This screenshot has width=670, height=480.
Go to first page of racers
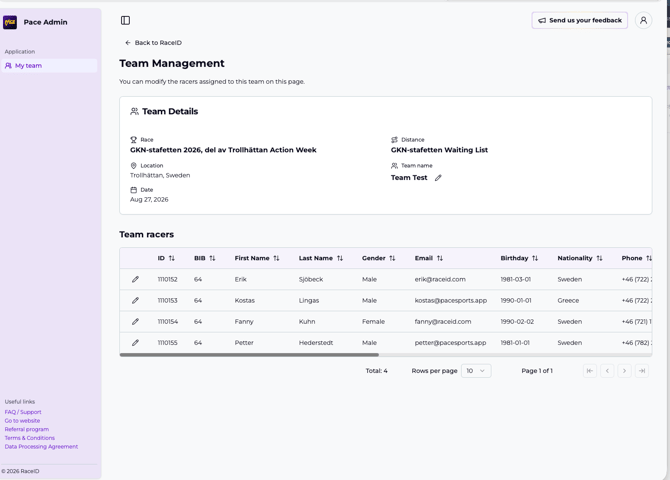pyautogui.click(x=590, y=371)
